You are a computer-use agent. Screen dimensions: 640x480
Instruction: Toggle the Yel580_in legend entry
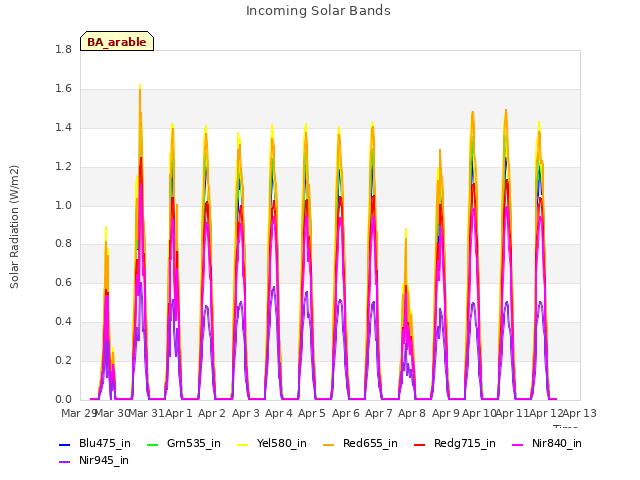(x=272, y=443)
